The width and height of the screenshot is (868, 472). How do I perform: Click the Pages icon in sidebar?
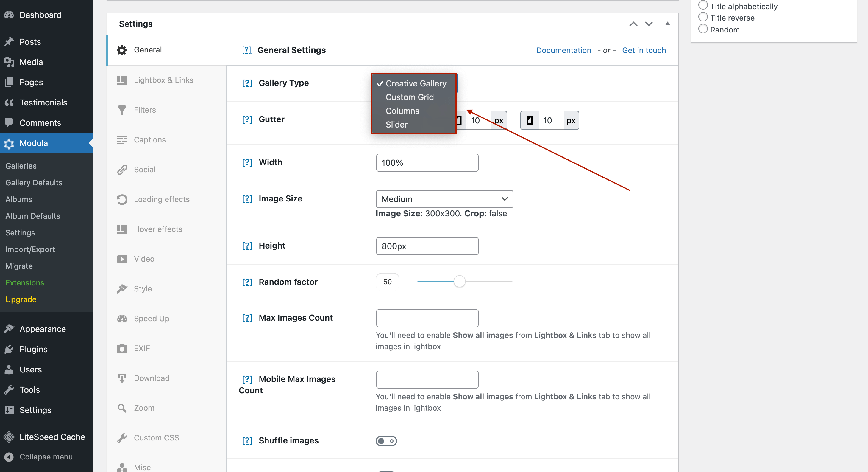[9, 82]
